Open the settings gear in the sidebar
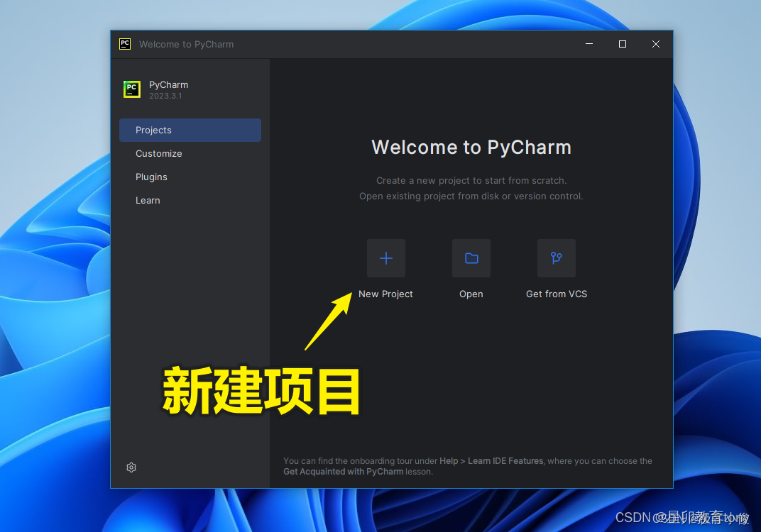The width and height of the screenshot is (761, 532). (x=131, y=467)
